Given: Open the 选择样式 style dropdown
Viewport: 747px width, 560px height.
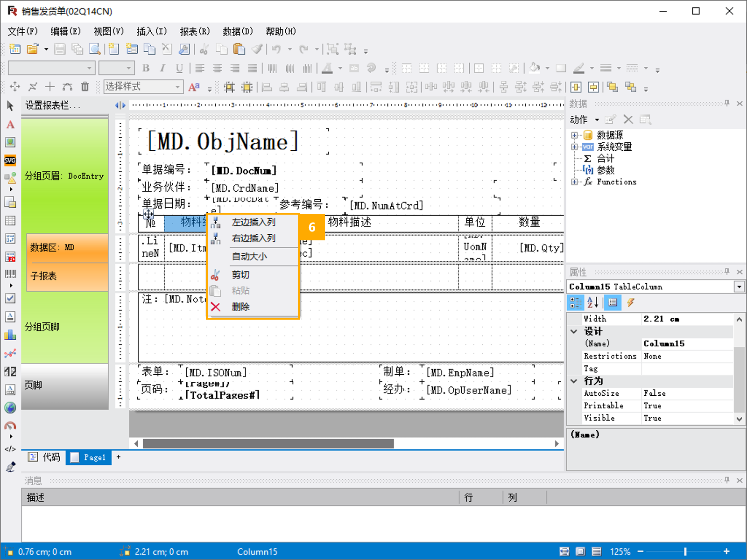Looking at the screenshot, I should [x=143, y=87].
